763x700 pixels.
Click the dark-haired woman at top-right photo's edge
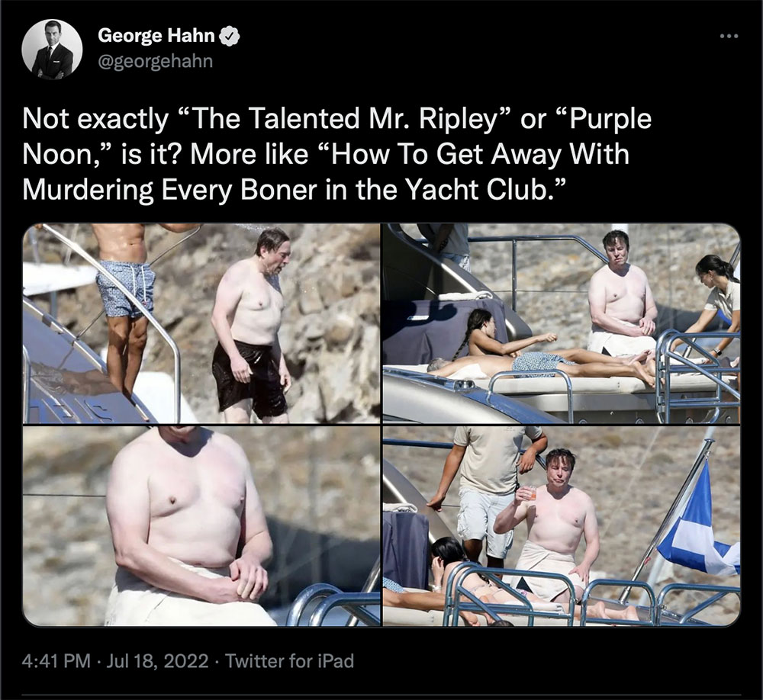[x=717, y=297]
